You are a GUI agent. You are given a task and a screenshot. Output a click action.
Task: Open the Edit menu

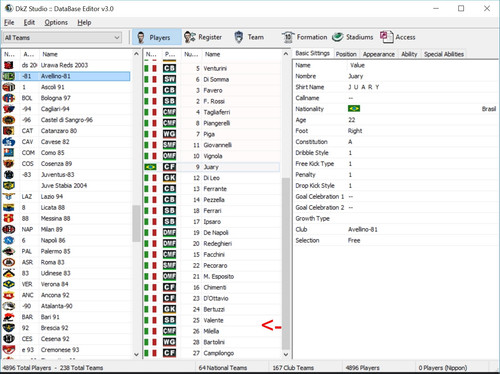click(x=29, y=22)
